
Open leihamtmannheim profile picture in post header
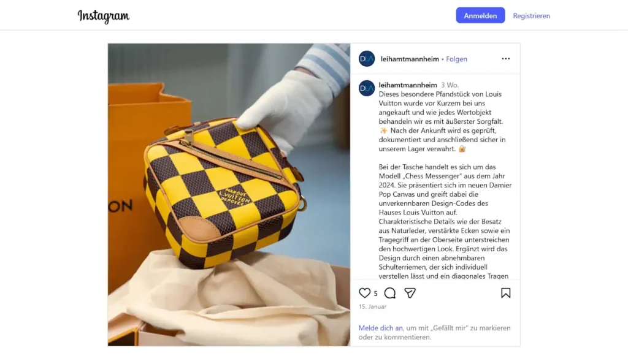pyautogui.click(x=367, y=59)
